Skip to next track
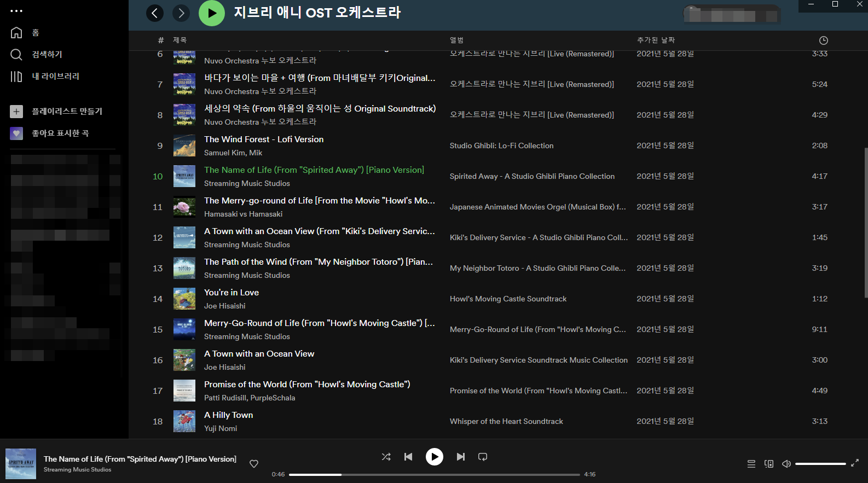Viewport: 868px width, 483px height. pos(461,457)
